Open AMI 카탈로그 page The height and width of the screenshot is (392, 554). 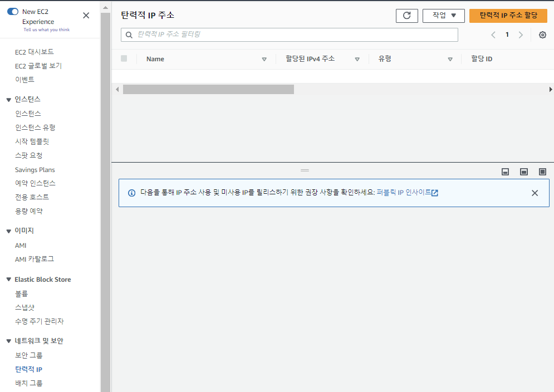[x=35, y=259]
